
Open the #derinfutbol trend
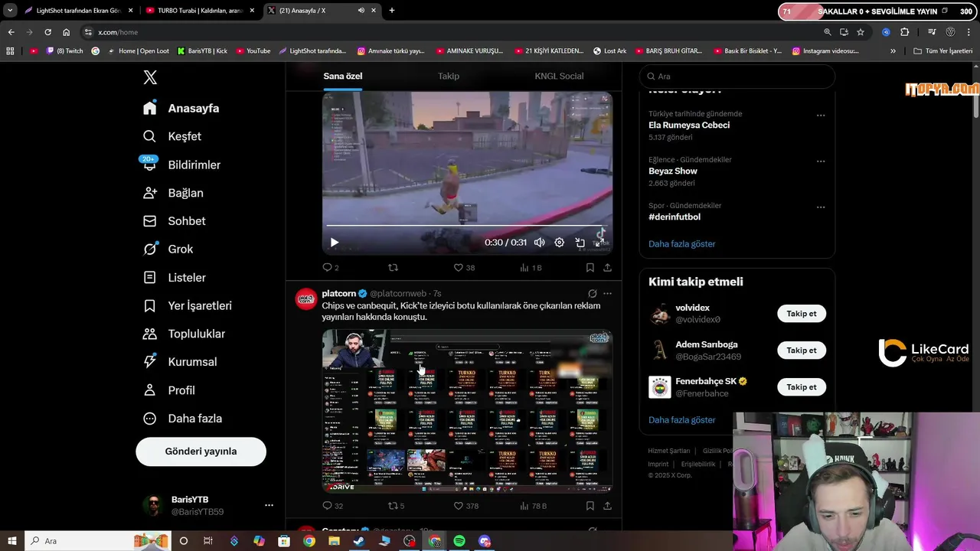[x=675, y=217]
